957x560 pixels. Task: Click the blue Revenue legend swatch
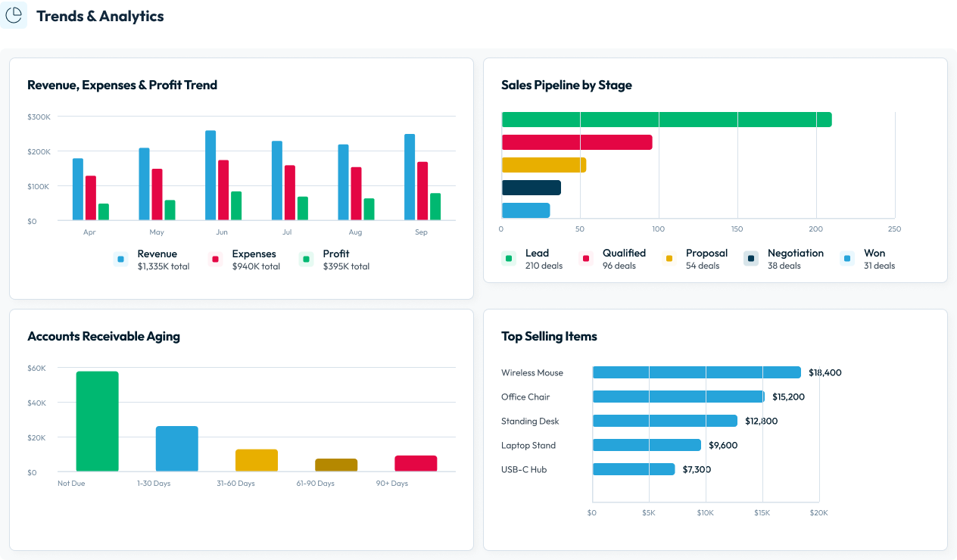[121, 260]
